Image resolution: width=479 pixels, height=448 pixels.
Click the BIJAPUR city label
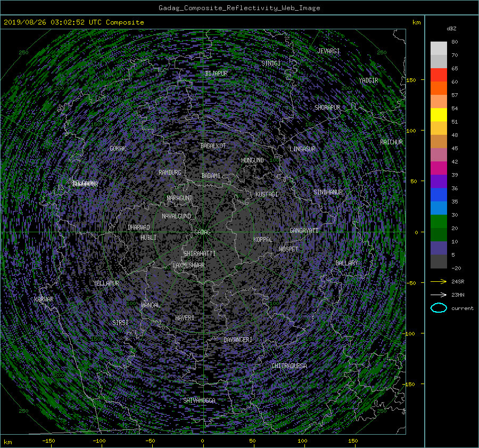coord(216,74)
